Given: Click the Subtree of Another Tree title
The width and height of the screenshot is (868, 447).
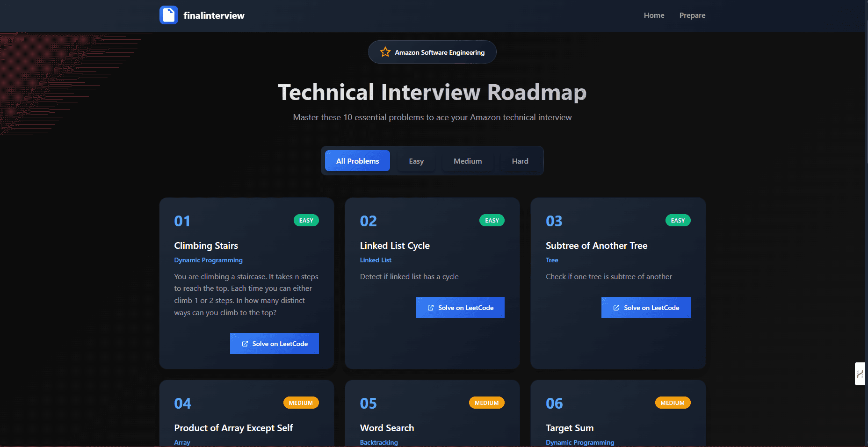Looking at the screenshot, I should click(x=596, y=245).
